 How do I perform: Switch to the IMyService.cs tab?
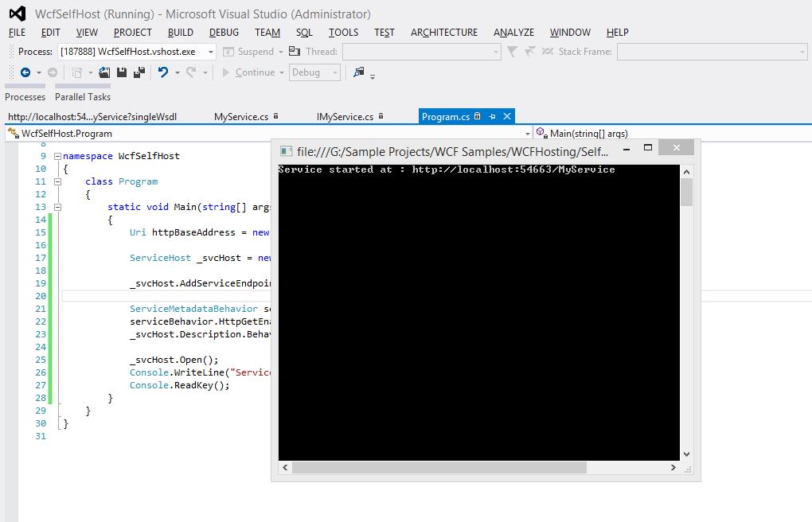pyautogui.click(x=345, y=116)
